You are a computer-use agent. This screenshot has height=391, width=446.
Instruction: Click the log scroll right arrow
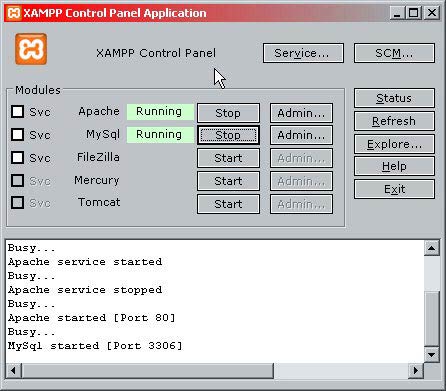click(416, 370)
